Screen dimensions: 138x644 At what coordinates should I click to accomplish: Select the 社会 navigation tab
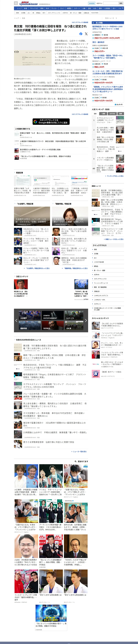pos(95,8)
